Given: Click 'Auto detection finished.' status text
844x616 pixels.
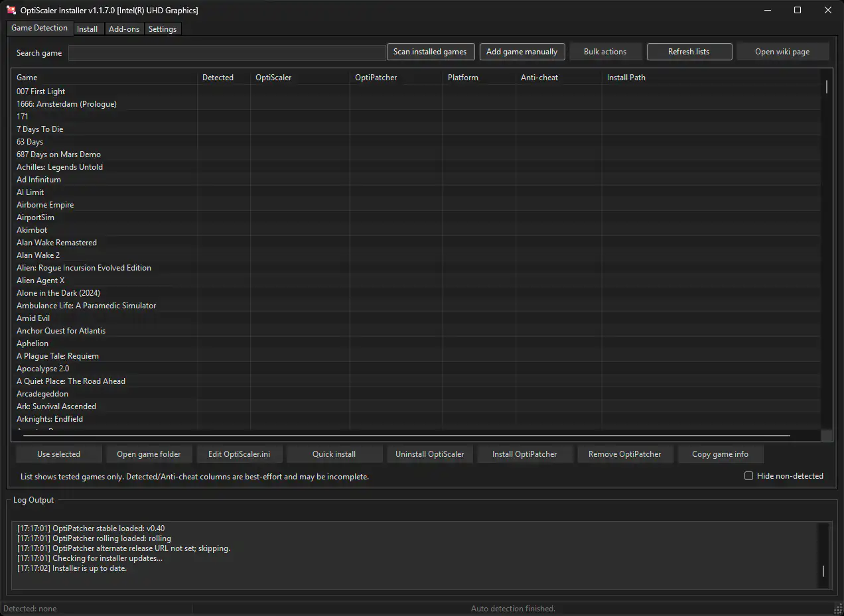Looking at the screenshot, I should click(x=513, y=609).
